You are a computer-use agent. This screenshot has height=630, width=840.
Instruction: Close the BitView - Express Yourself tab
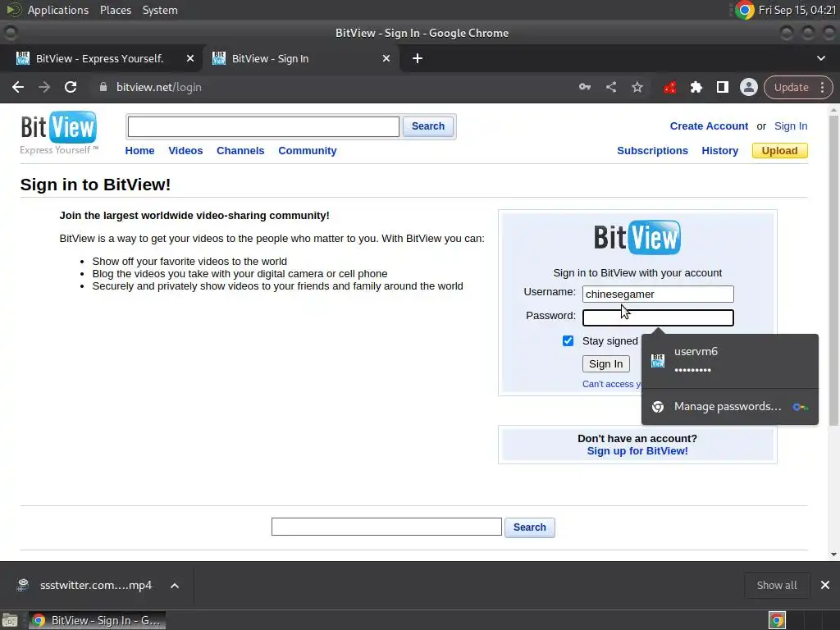click(190, 58)
